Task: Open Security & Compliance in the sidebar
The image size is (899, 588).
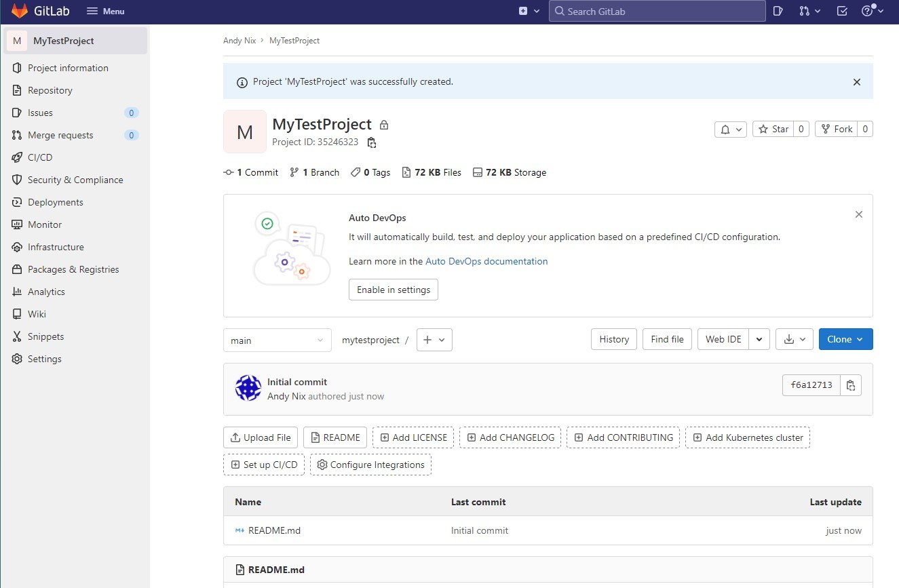Action: tap(75, 180)
